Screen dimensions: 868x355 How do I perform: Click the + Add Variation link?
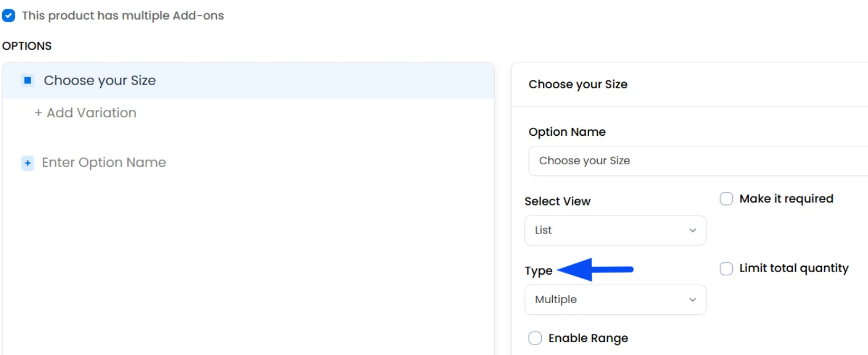pos(86,113)
